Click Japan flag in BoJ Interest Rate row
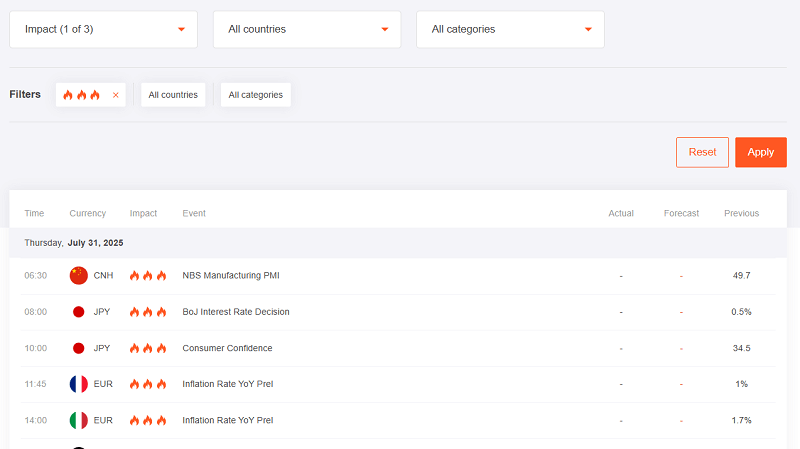 coord(79,312)
